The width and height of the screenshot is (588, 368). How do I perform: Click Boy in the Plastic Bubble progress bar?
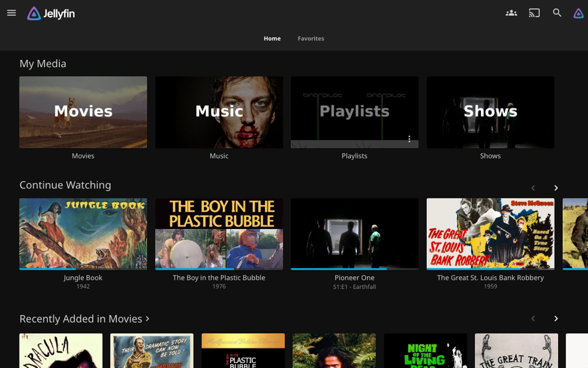click(x=219, y=269)
